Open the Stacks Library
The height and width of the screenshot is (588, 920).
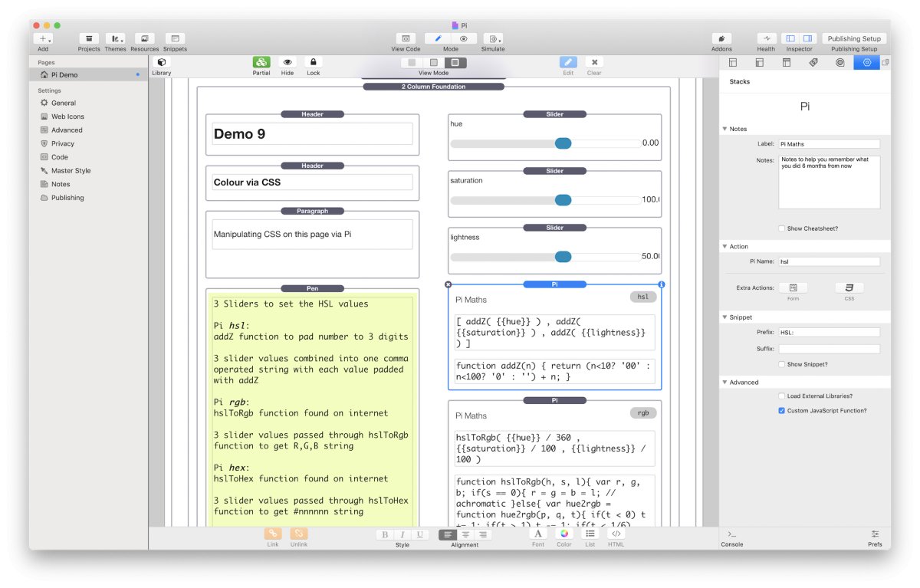[161, 63]
